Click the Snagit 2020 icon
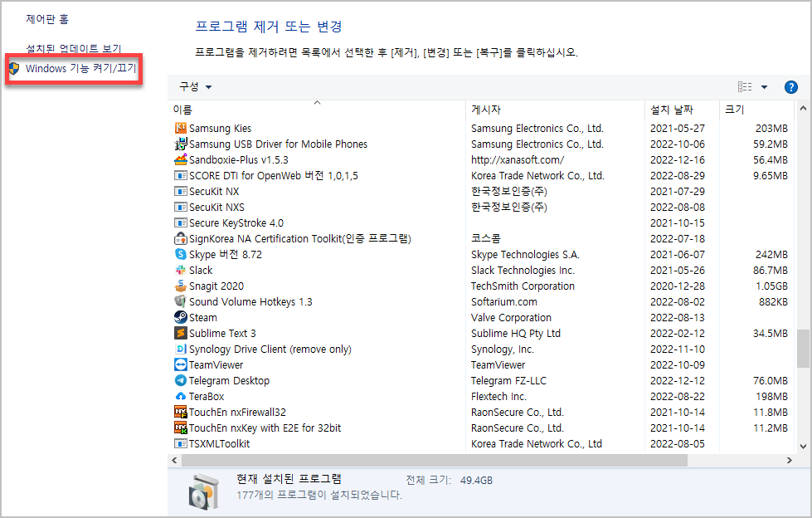This screenshot has height=518, width=812. pos(180,286)
